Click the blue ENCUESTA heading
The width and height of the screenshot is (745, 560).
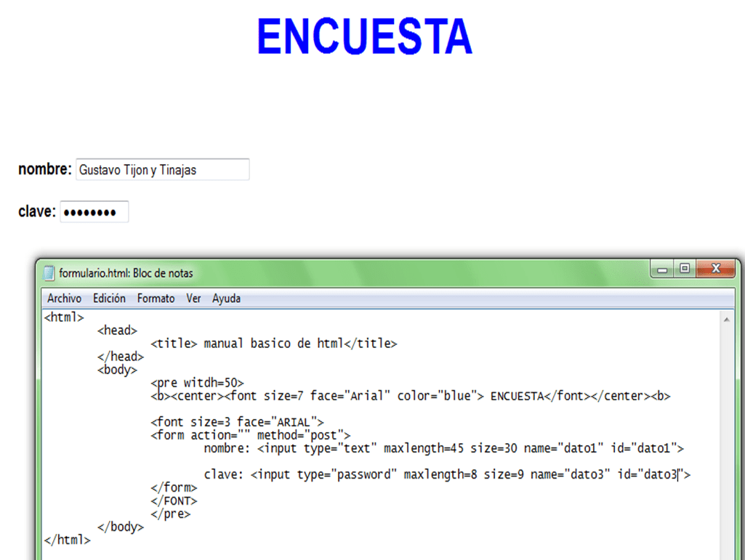(364, 36)
